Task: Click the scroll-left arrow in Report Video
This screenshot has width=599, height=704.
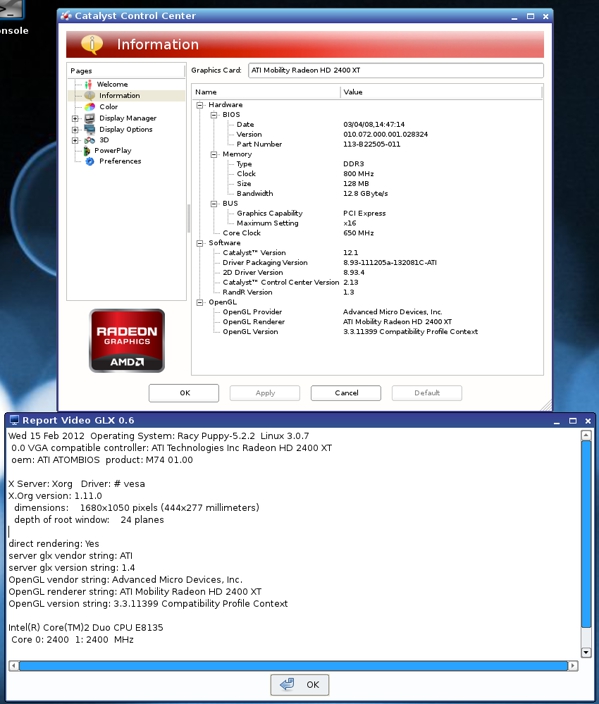Action: click(x=14, y=666)
